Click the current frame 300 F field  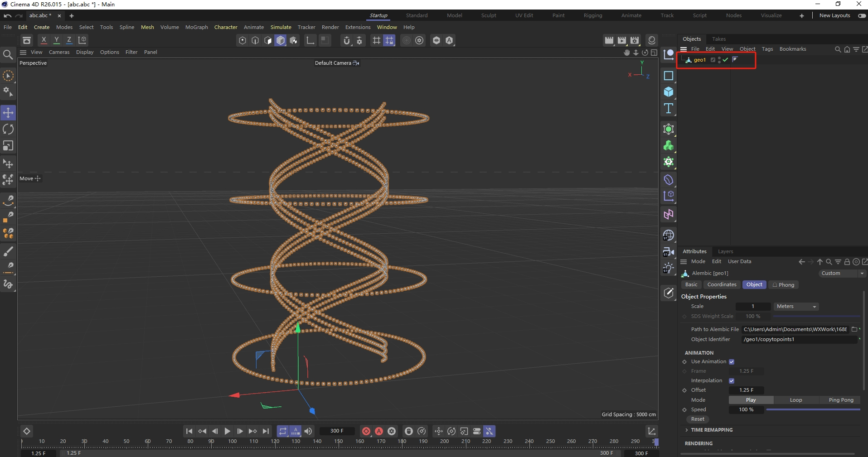[337, 431]
